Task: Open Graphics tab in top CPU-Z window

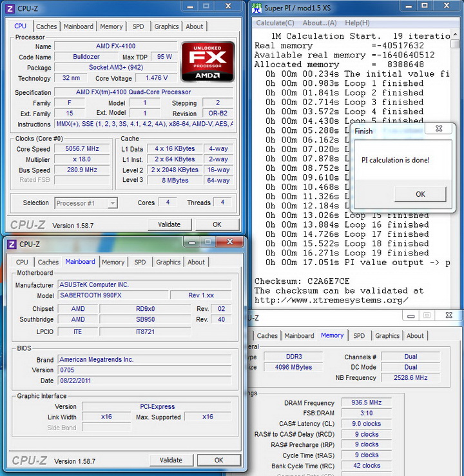Action: 166,26
